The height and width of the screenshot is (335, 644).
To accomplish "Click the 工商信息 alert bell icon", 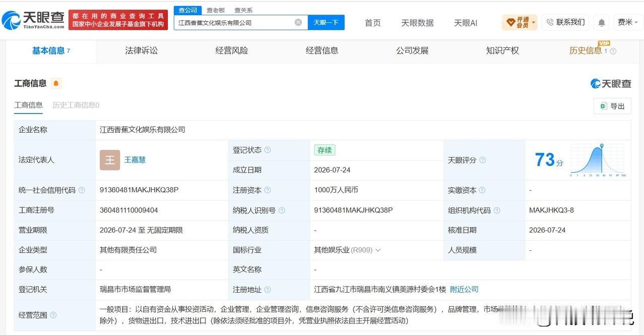I will tap(56, 83).
